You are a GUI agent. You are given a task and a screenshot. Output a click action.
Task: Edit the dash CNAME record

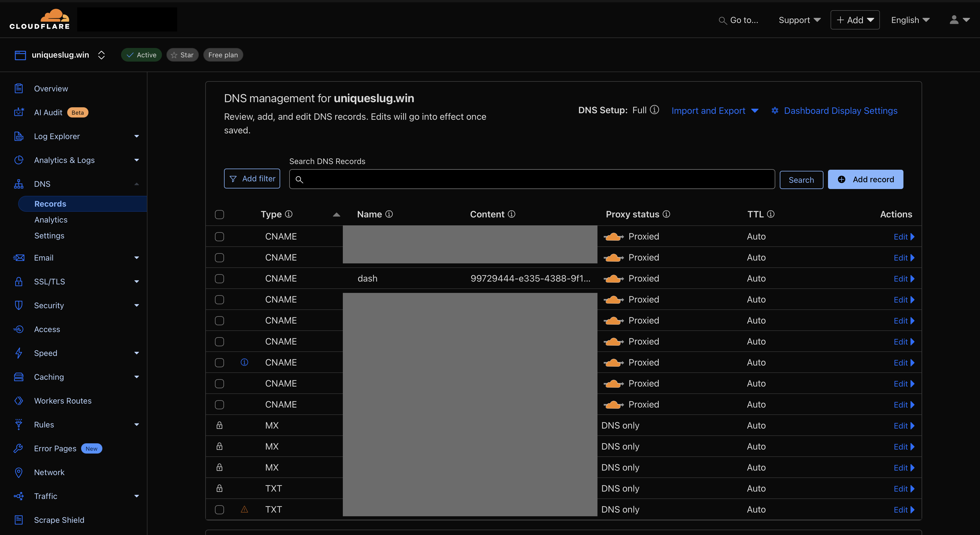[903, 279]
